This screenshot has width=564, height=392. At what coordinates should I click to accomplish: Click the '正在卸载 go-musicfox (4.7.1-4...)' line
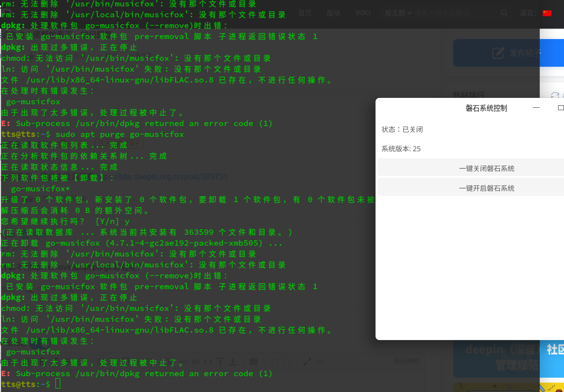tap(141, 243)
